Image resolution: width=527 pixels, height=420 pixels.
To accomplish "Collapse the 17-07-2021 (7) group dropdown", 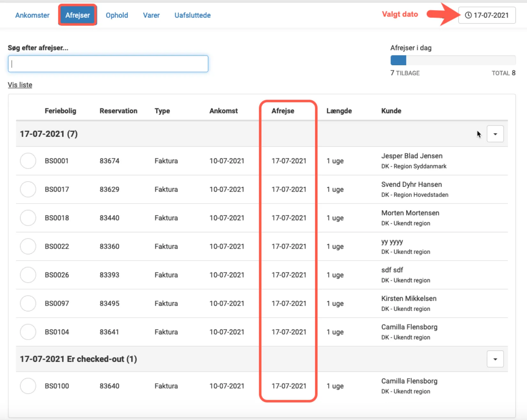I will (x=495, y=134).
